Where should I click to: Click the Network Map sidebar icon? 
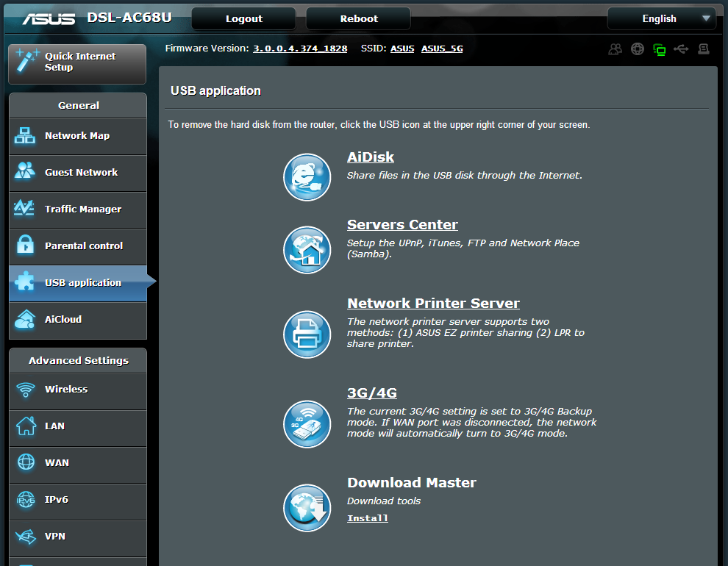pyautogui.click(x=24, y=135)
